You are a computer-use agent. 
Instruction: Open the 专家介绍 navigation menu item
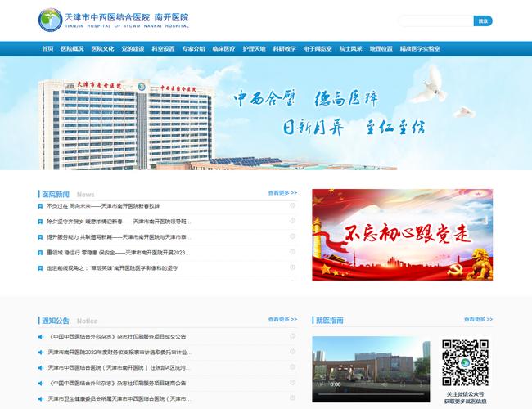tap(194, 49)
